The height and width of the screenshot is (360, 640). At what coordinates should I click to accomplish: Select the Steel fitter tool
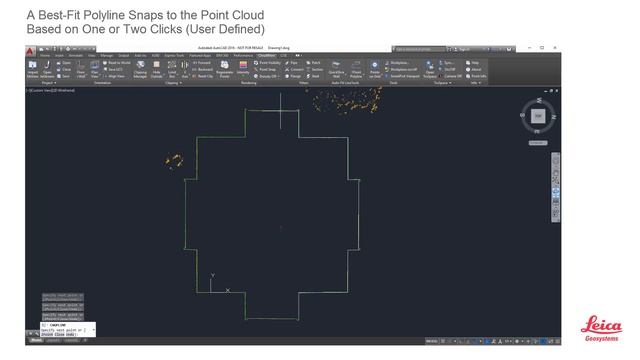[313, 76]
